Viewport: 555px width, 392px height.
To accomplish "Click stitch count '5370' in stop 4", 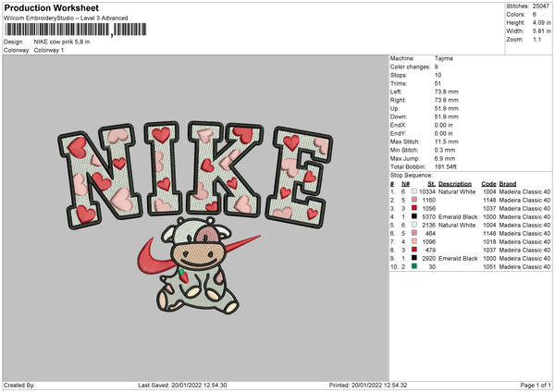I will [x=428, y=217].
